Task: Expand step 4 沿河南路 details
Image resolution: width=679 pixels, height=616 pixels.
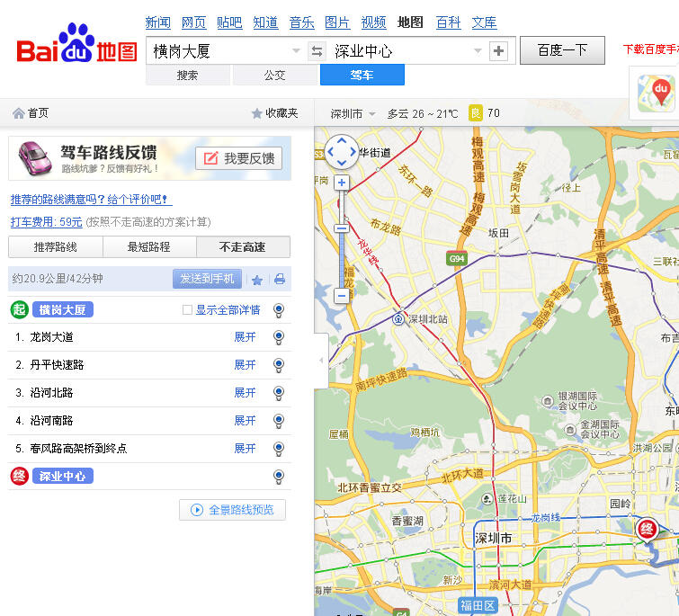Action: tap(246, 420)
